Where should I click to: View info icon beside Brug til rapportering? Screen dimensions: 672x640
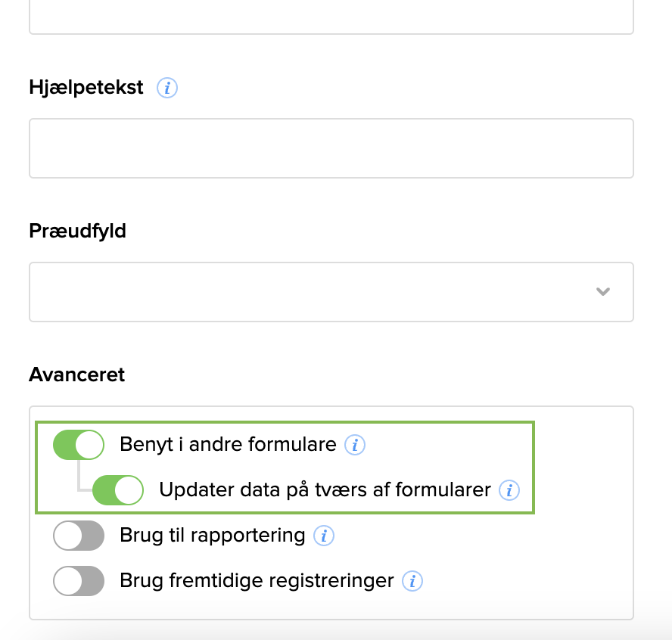pyautogui.click(x=324, y=536)
